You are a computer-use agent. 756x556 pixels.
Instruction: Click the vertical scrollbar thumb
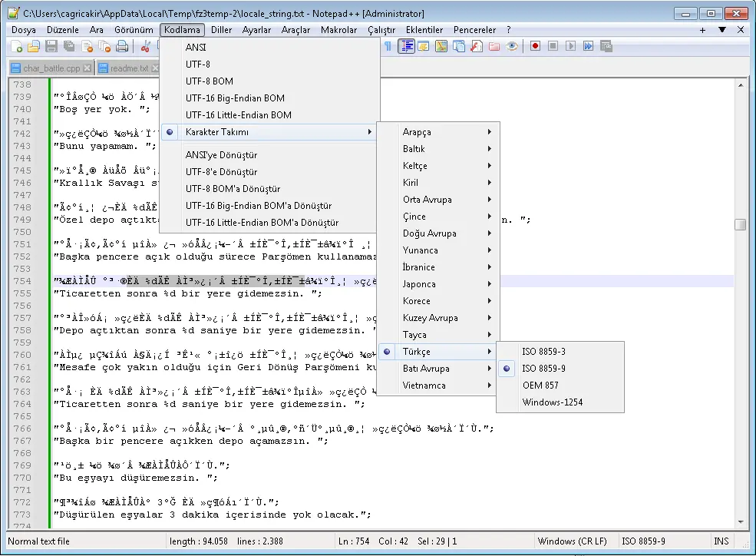(x=740, y=224)
